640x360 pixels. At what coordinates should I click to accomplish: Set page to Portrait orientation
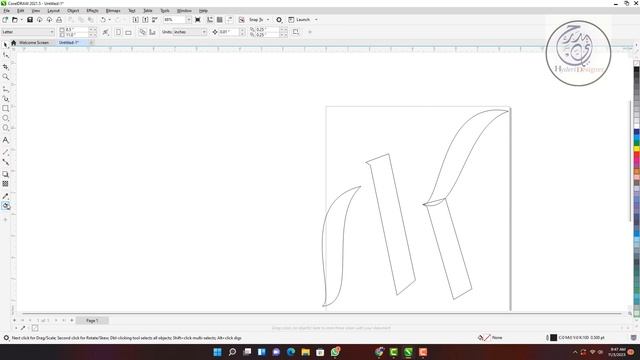click(118, 32)
